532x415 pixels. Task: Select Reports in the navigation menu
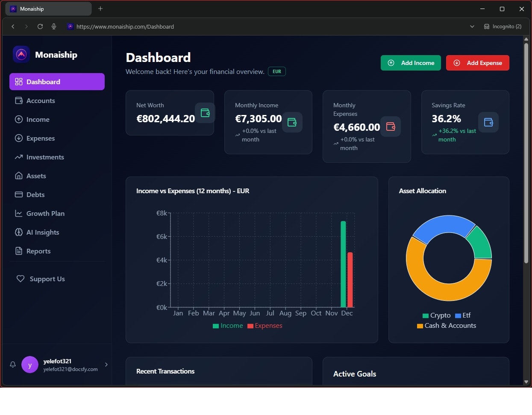tap(38, 251)
